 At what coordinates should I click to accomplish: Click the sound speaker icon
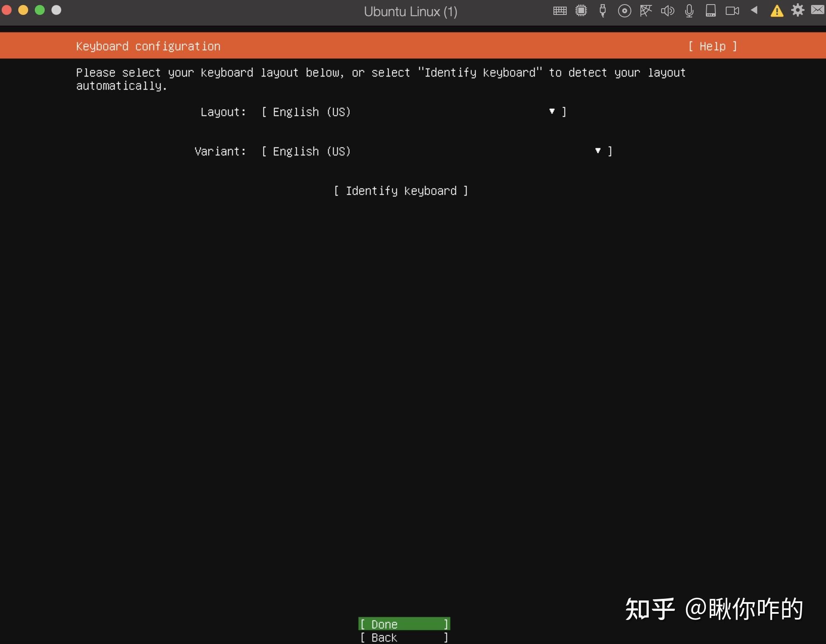point(667,11)
